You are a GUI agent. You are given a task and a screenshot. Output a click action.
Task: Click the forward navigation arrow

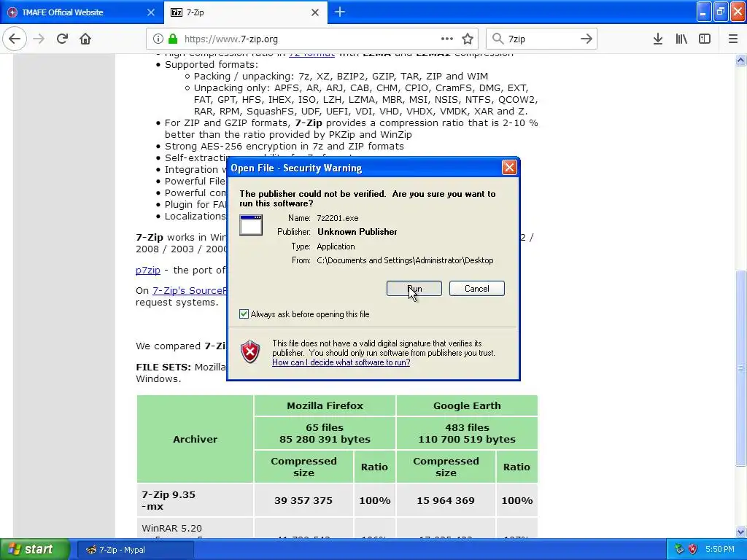point(39,39)
